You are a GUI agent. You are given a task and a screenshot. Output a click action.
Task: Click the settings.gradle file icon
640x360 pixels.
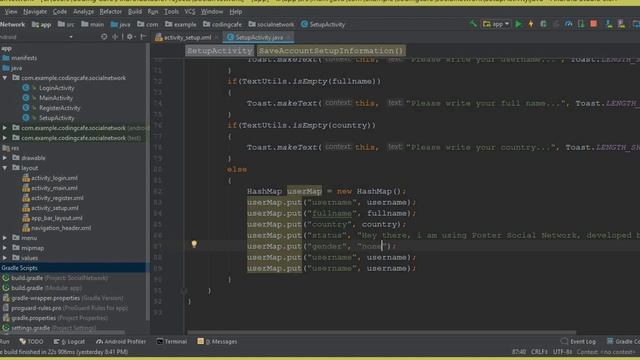pos(6,328)
